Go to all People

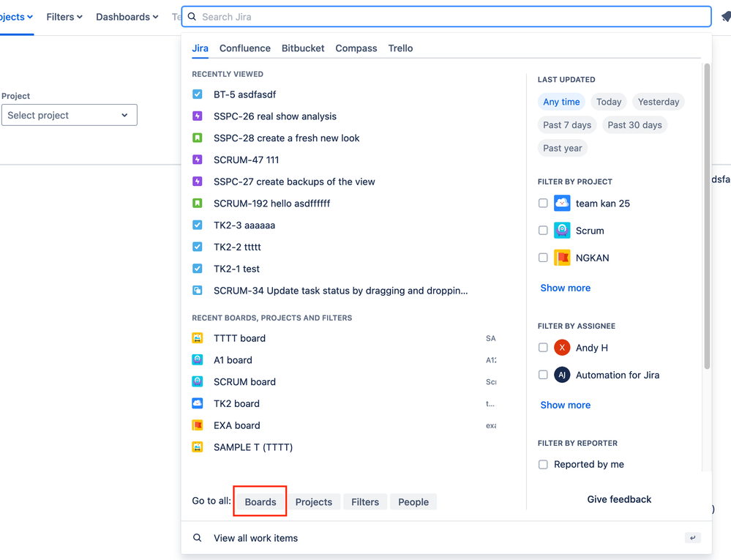pos(413,501)
